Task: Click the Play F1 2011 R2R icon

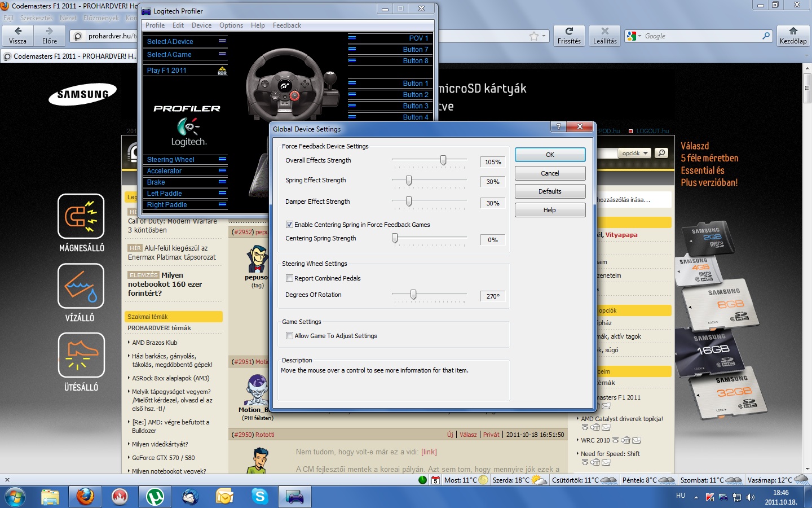Action: pyautogui.click(x=222, y=71)
